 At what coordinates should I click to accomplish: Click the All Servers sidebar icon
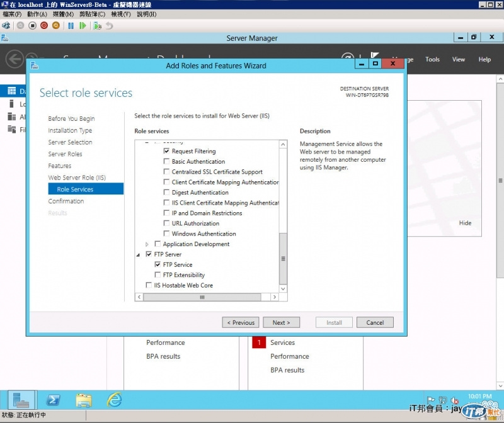point(11,116)
